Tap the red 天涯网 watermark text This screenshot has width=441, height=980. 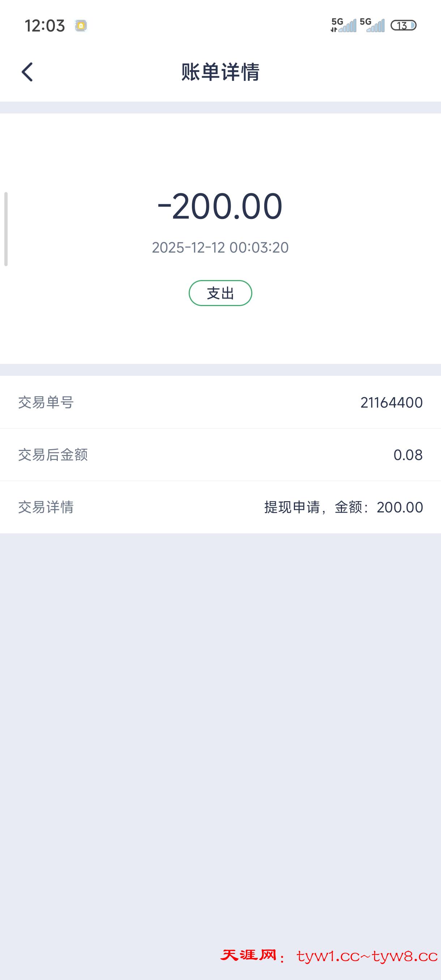tap(249, 955)
